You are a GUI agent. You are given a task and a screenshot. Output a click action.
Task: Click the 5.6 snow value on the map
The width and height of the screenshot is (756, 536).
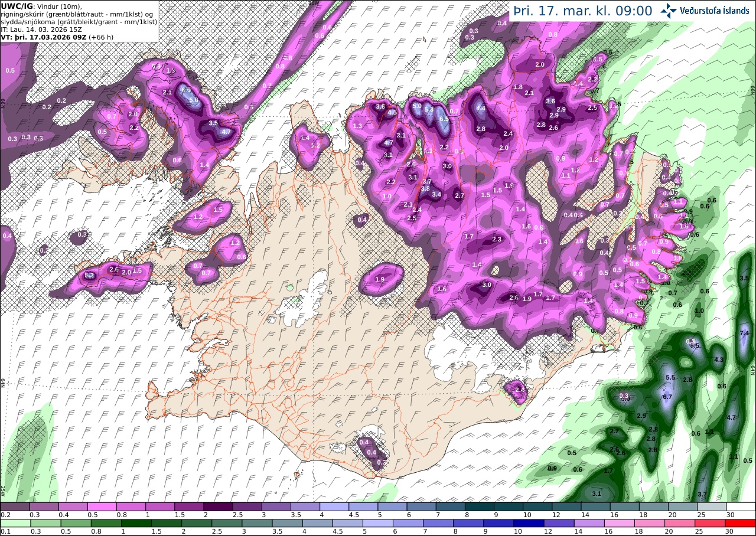194,100
